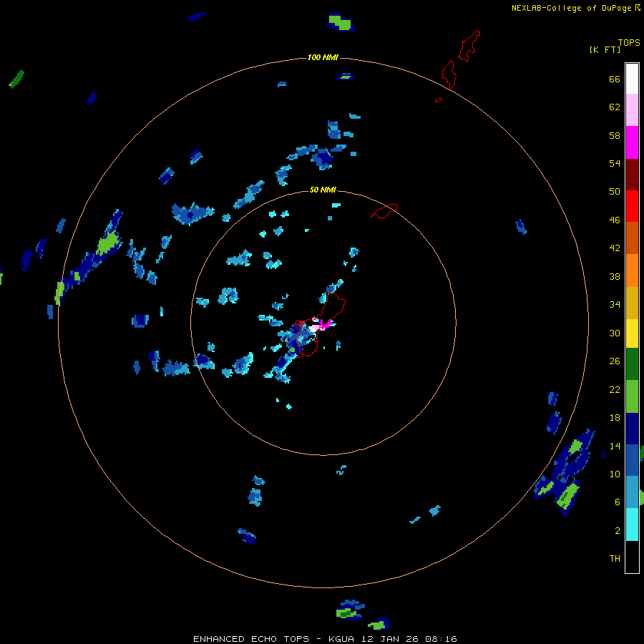The width and height of the screenshot is (644, 644).
Task: Click the yellow legend color swatch
Action: click(x=632, y=333)
